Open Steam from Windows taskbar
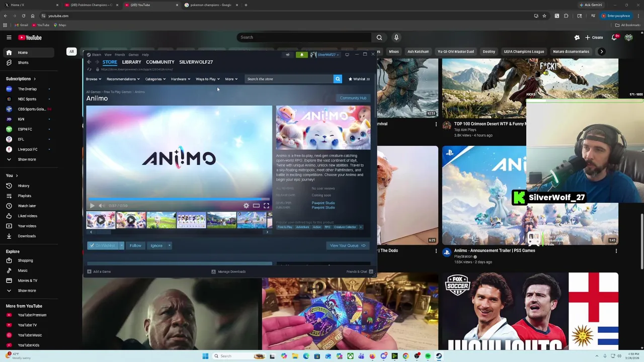 tap(439, 356)
